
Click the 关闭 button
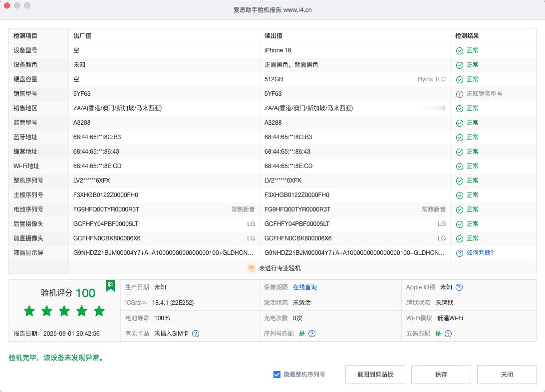point(507,374)
